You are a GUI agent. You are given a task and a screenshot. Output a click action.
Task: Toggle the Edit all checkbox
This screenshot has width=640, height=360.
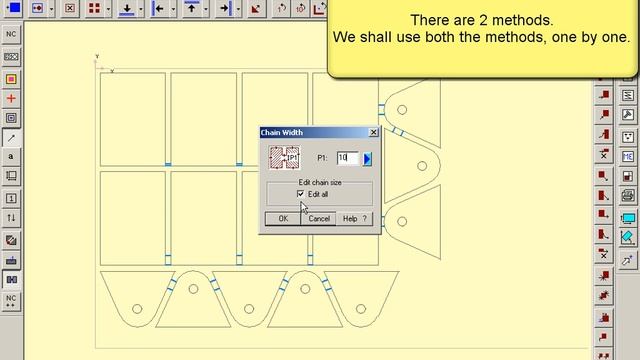pos(301,194)
